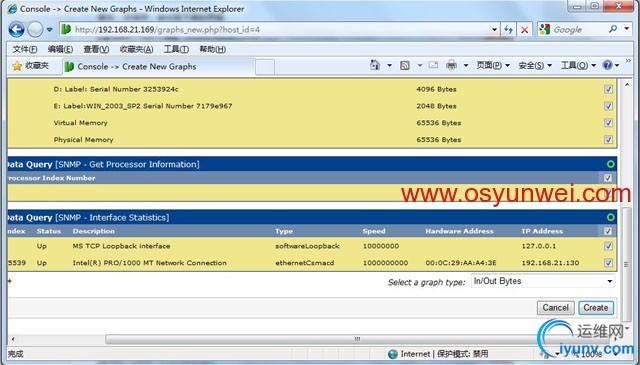Expand the Print dropdown arrow
Viewport: 640px width, 365px height.
[466, 65]
